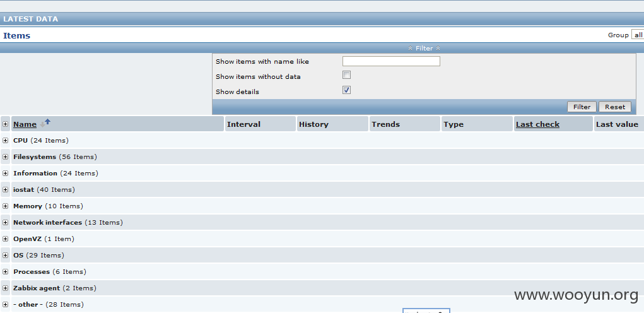Sort the table by Last check
Image resolution: width=644 pixels, height=313 pixels.
(537, 124)
